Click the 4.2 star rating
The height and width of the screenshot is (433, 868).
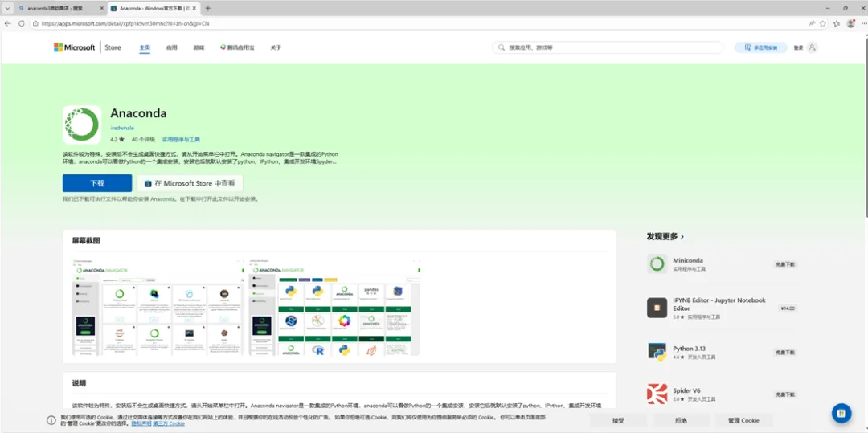tap(117, 139)
